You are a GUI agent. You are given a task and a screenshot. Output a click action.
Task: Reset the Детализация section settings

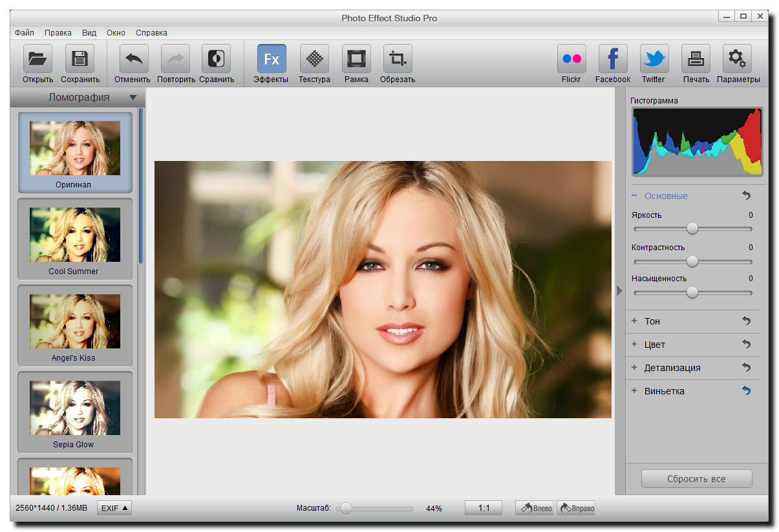pyautogui.click(x=746, y=368)
